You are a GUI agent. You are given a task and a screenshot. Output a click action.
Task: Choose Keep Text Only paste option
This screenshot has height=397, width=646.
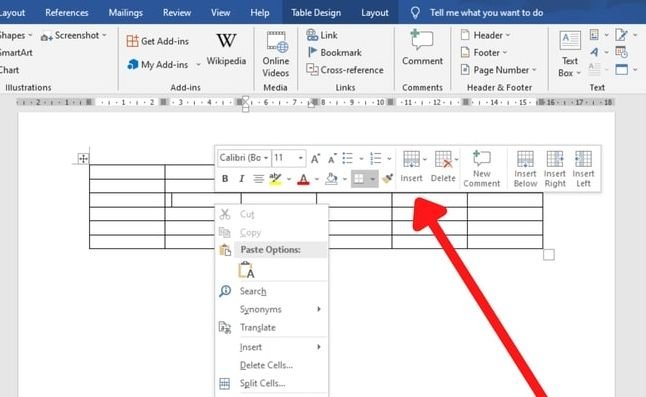[246, 270]
